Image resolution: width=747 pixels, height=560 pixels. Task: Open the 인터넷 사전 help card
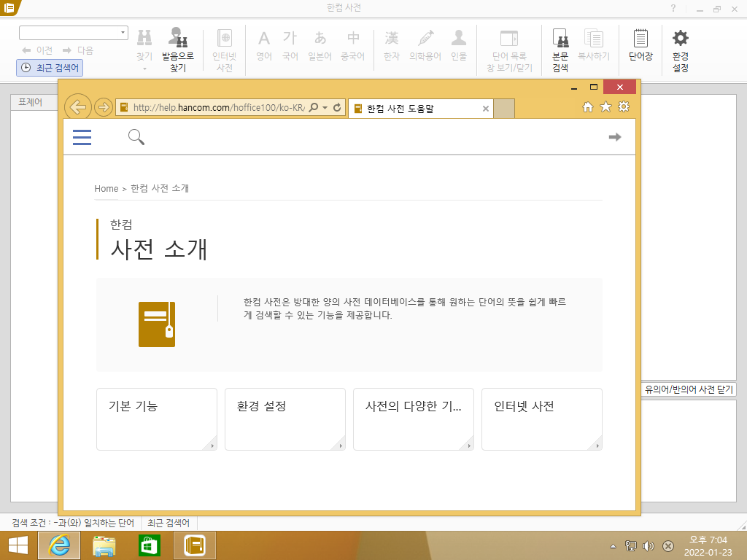542,419
